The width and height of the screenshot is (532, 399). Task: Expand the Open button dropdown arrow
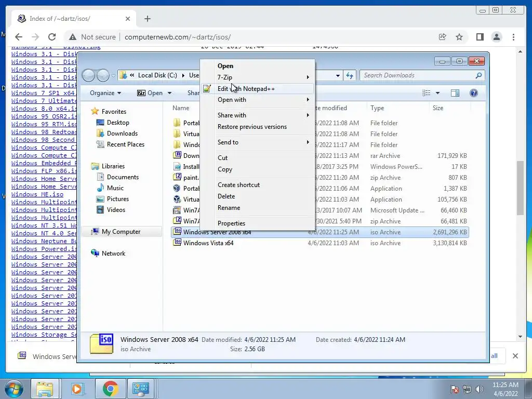[169, 93]
